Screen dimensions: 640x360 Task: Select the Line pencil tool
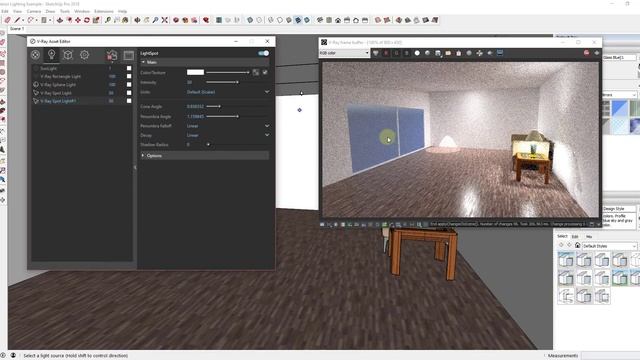pos(18,20)
